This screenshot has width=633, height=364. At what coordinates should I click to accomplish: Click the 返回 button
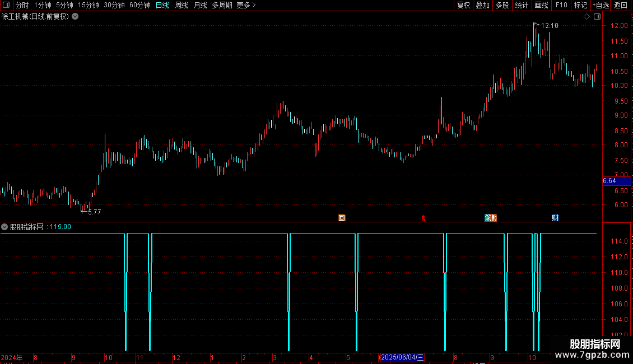point(621,5)
